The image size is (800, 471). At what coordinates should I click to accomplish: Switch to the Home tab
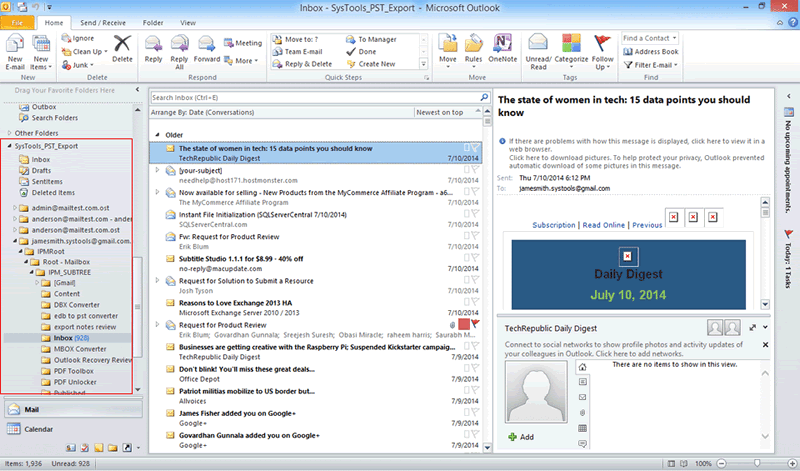[54, 22]
